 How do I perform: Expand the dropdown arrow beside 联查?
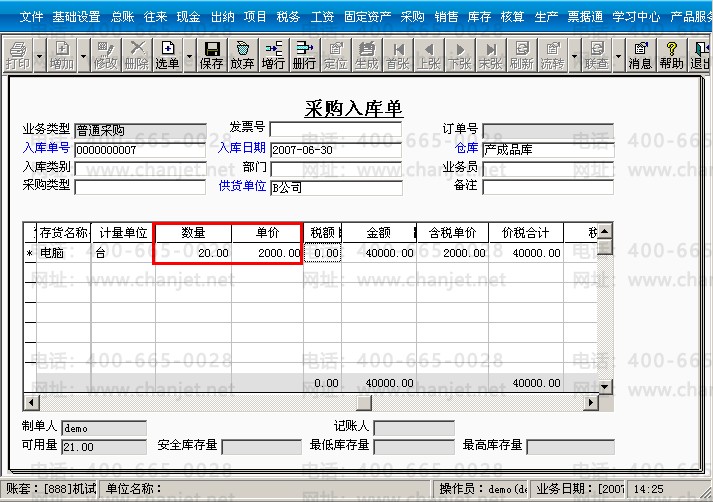[x=618, y=56]
